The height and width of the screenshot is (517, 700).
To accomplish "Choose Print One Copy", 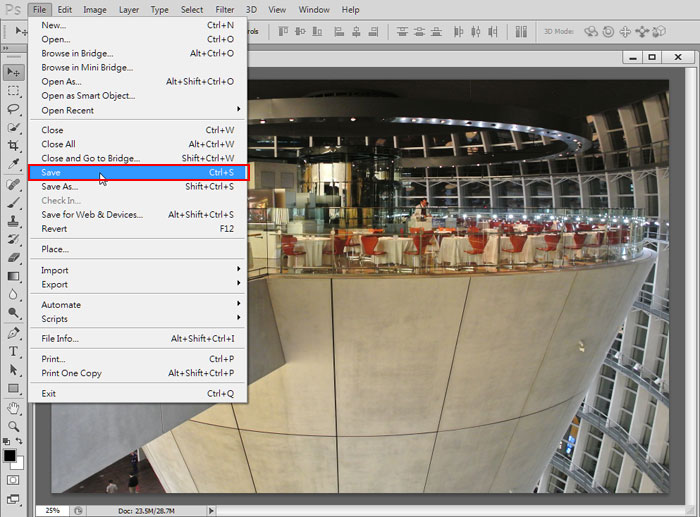I will coord(137,373).
